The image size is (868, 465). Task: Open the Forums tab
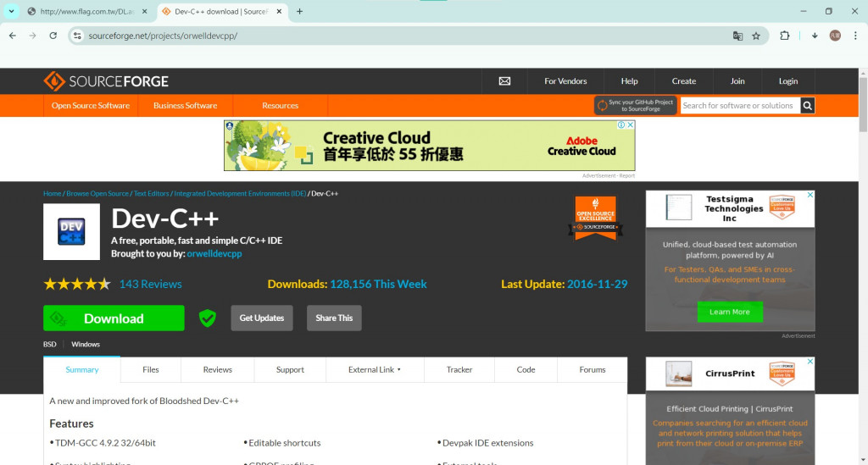[x=593, y=369]
